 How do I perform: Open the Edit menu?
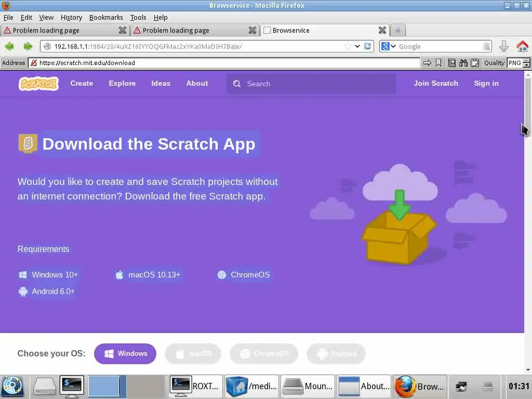[26, 17]
